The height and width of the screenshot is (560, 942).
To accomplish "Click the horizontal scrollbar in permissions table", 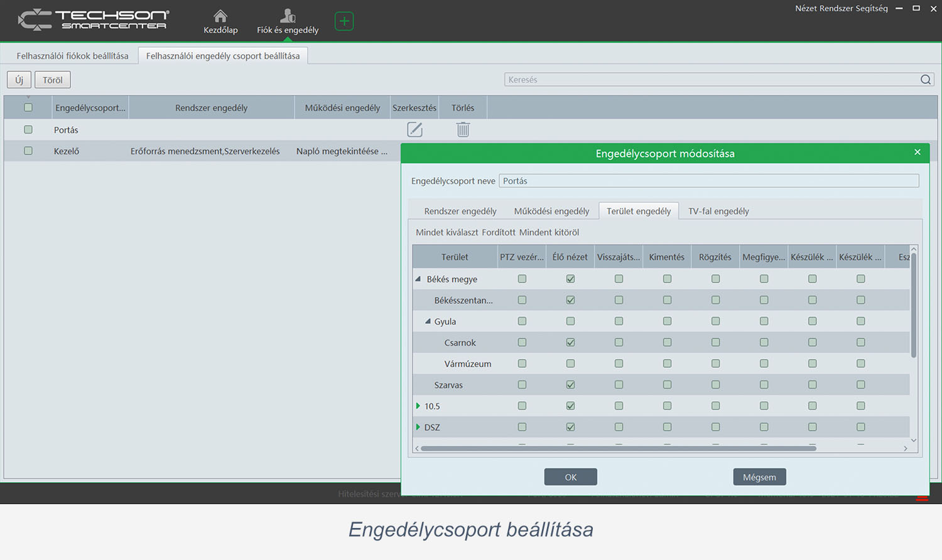I will 618,448.
